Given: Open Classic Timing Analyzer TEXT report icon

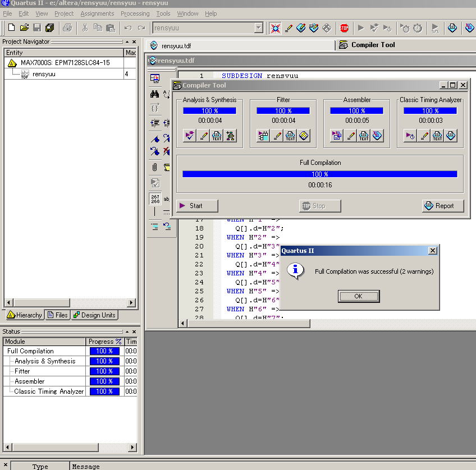Looking at the screenshot, I should coord(437,136).
